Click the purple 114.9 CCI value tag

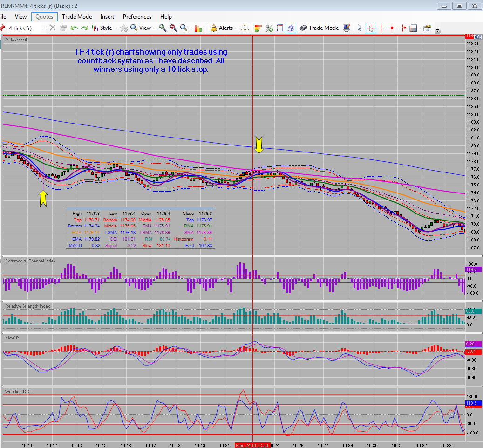click(473, 269)
